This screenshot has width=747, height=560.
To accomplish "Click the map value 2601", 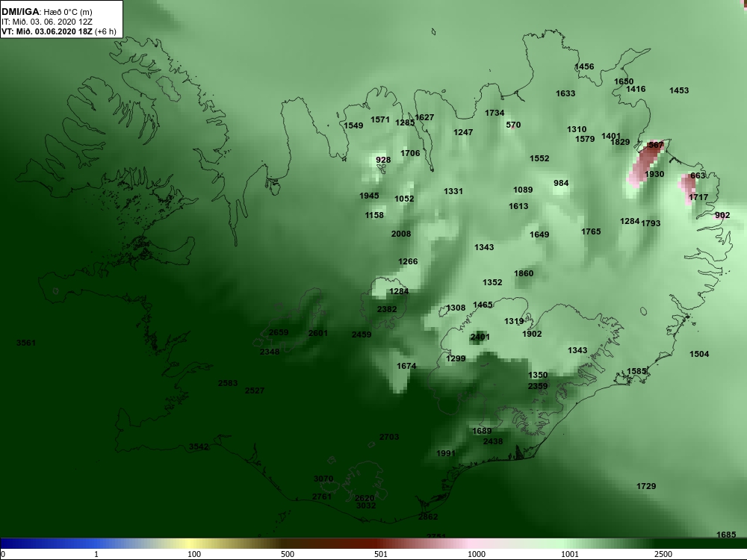I will [x=317, y=333].
